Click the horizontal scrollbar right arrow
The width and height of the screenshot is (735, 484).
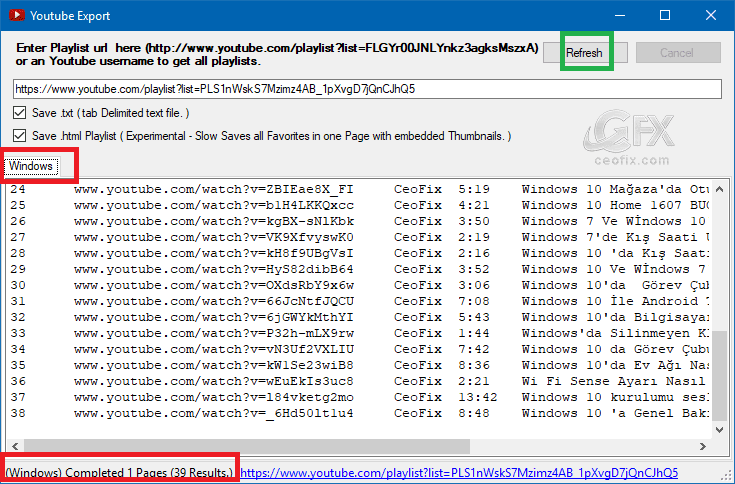(703, 447)
